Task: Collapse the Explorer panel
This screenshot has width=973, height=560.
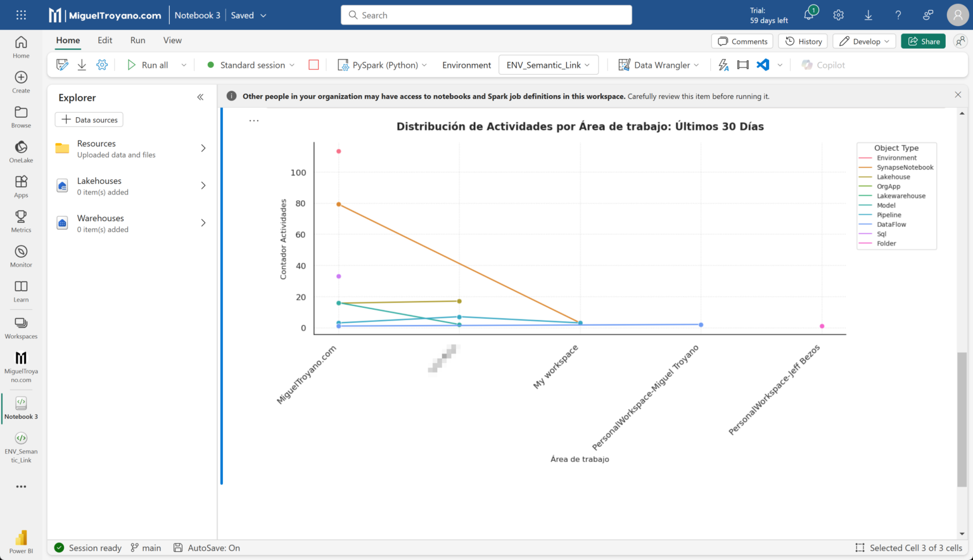Action: click(x=200, y=97)
